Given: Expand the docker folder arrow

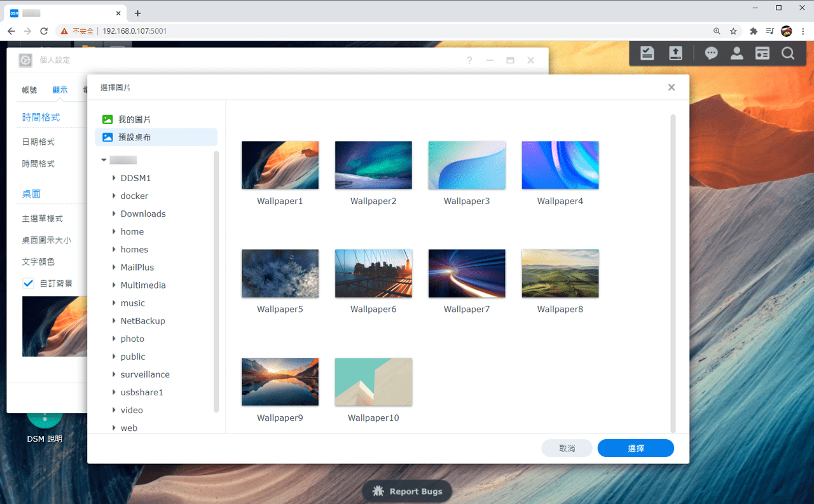Looking at the screenshot, I should tap(114, 196).
